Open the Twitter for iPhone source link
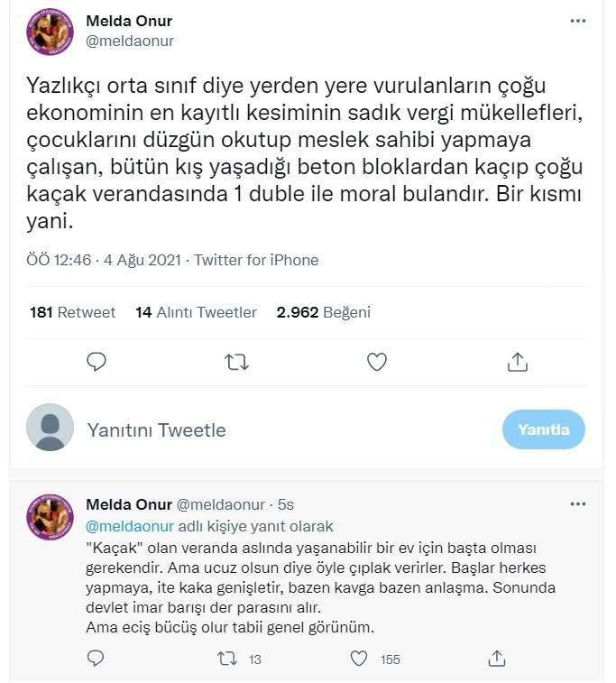The width and height of the screenshot is (616, 683). point(256,260)
